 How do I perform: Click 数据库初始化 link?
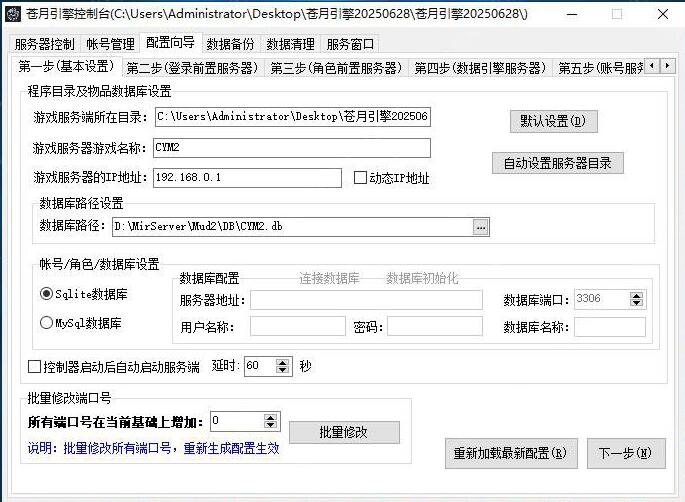(422, 278)
